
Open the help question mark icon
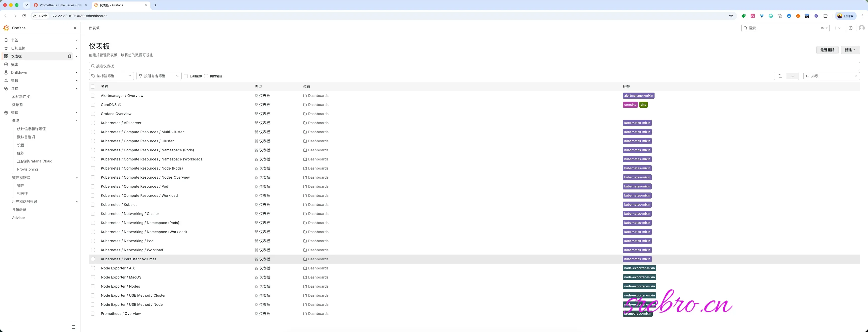click(x=851, y=28)
